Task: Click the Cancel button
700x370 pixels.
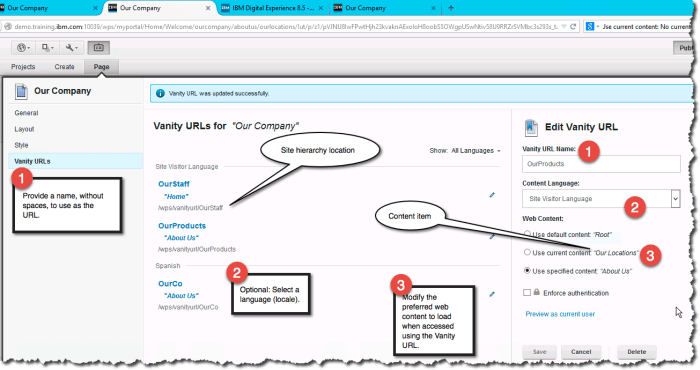Action: [581, 352]
